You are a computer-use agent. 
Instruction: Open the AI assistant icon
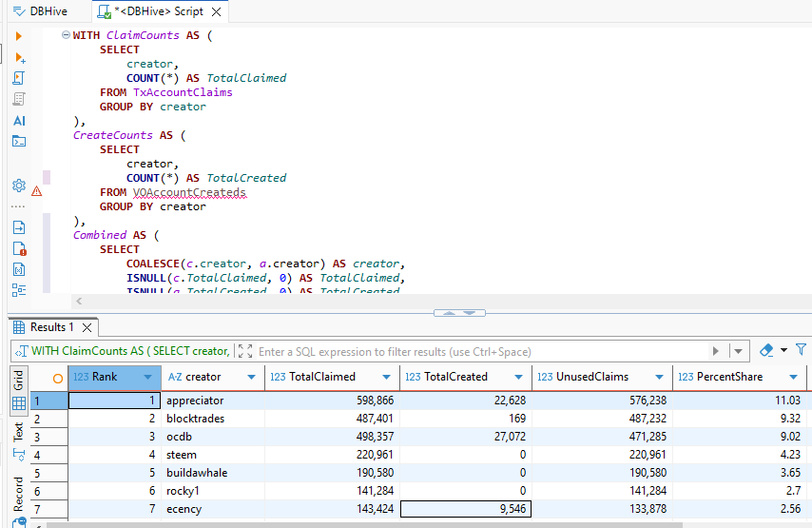click(x=19, y=121)
